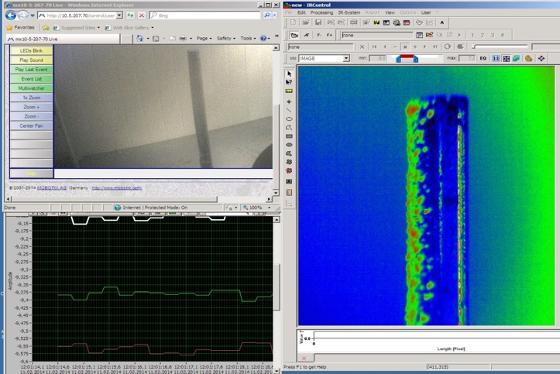Open the Safety menu in Explorer
Viewport: 560px width, 374px height.
coord(226,38)
